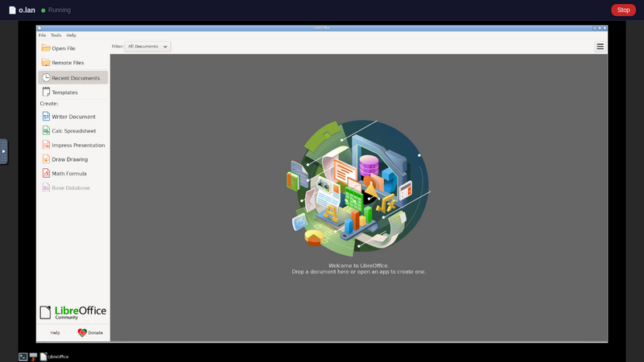Image resolution: width=644 pixels, height=362 pixels.
Task: Create a new Writer Document
Action: click(x=73, y=117)
